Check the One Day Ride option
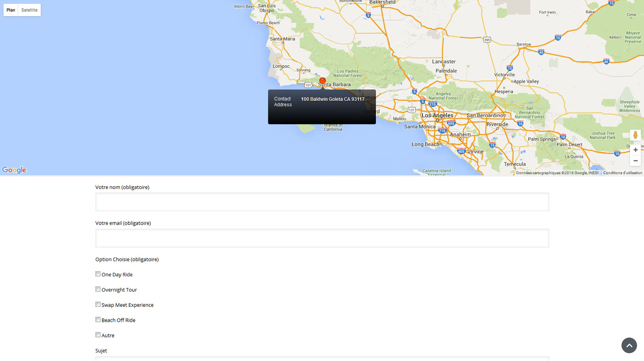This screenshot has width=644, height=361. (98, 274)
